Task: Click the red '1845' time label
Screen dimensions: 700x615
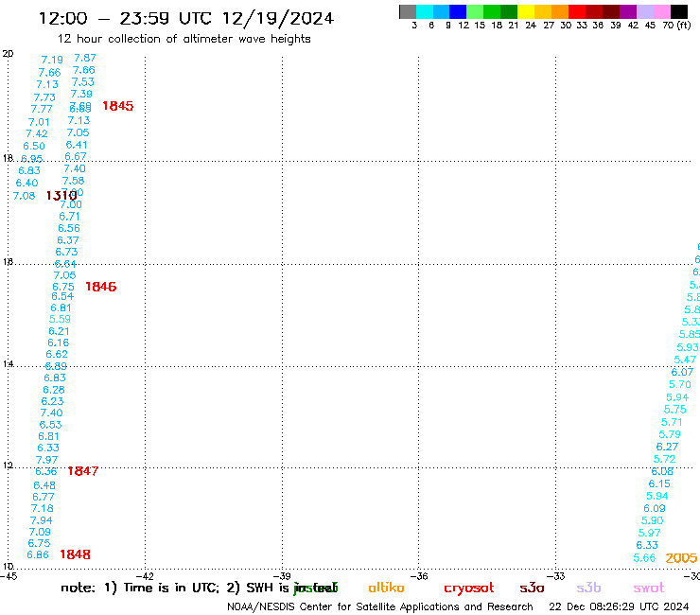Action: click(x=118, y=106)
